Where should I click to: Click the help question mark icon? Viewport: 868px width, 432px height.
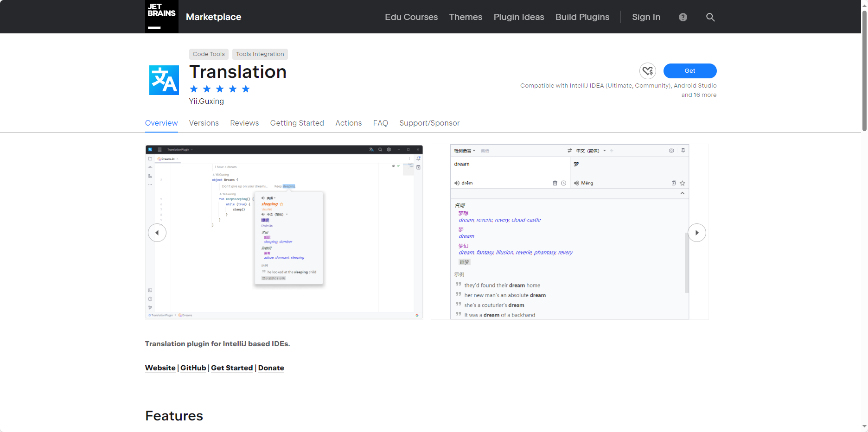click(683, 17)
